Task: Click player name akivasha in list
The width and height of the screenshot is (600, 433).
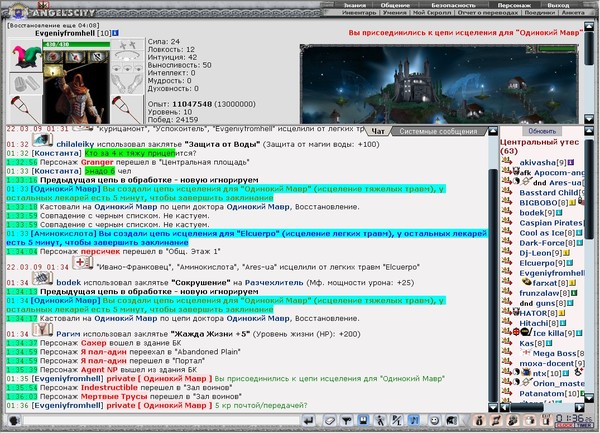Action: (537, 163)
